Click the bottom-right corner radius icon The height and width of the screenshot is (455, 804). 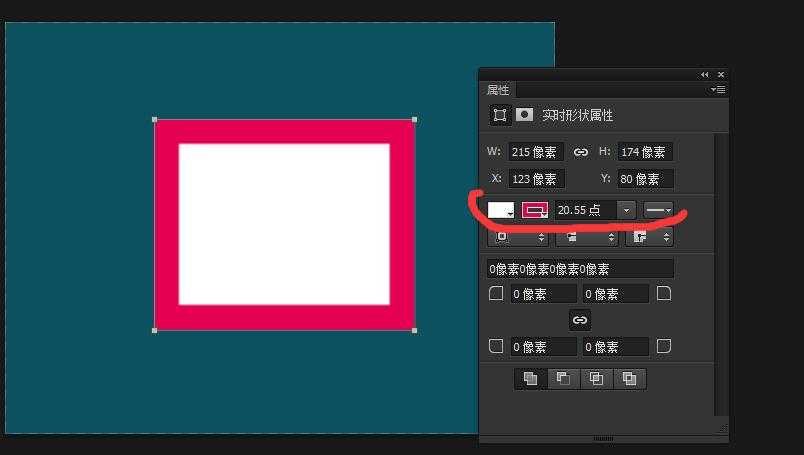664,346
